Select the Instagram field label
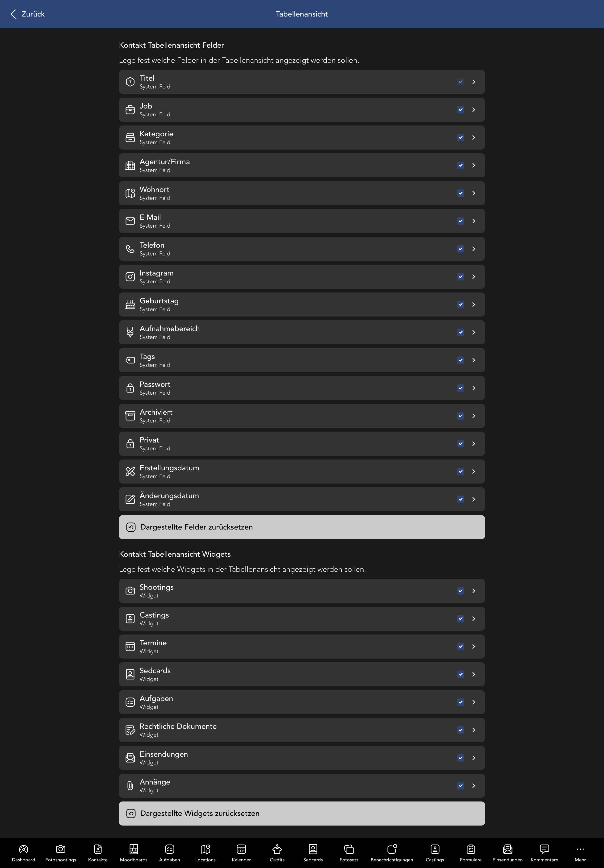Image resolution: width=604 pixels, height=868 pixels. pyautogui.click(x=157, y=273)
